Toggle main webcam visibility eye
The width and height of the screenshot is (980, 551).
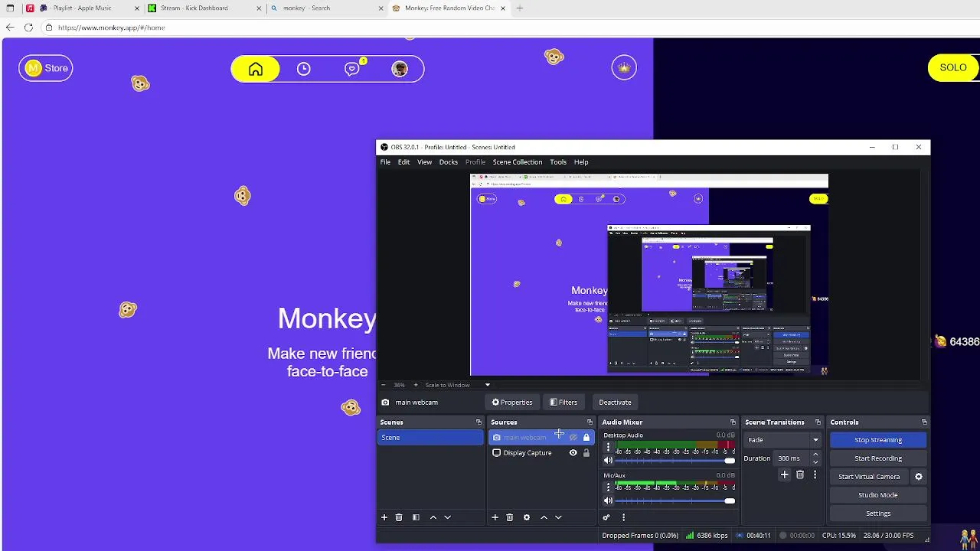[x=573, y=438]
